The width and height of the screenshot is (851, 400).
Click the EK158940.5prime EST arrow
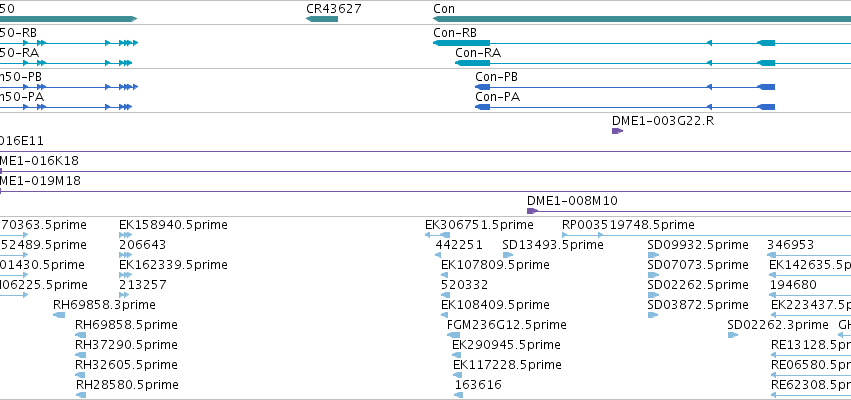125,235
